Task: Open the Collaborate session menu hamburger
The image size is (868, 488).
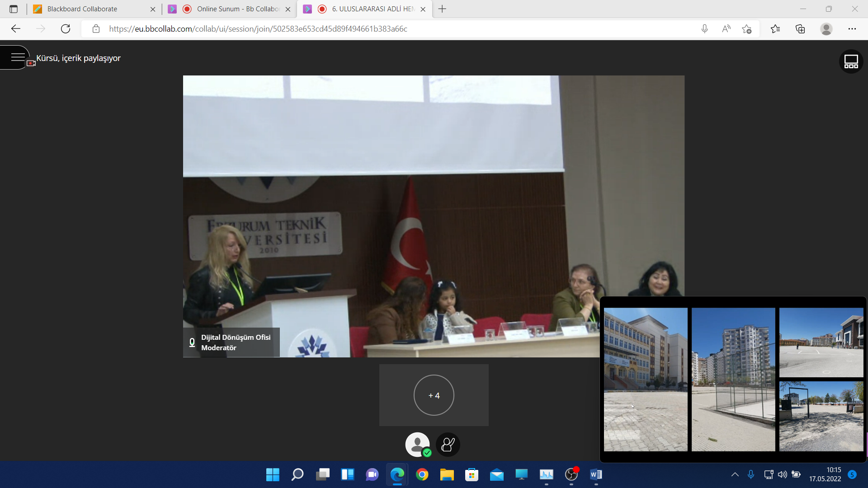Action: 17,57
